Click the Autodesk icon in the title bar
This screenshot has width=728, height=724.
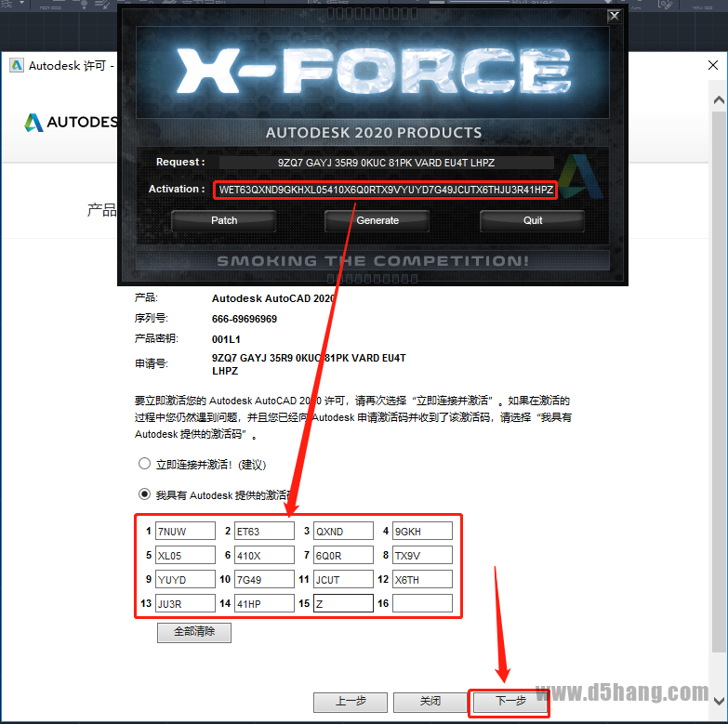click(16, 66)
